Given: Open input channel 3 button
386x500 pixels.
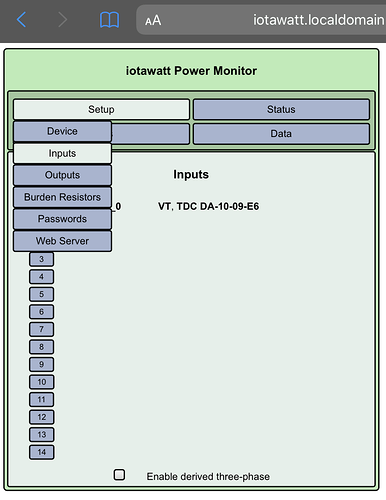Looking at the screenshot, I should point(41,259).
